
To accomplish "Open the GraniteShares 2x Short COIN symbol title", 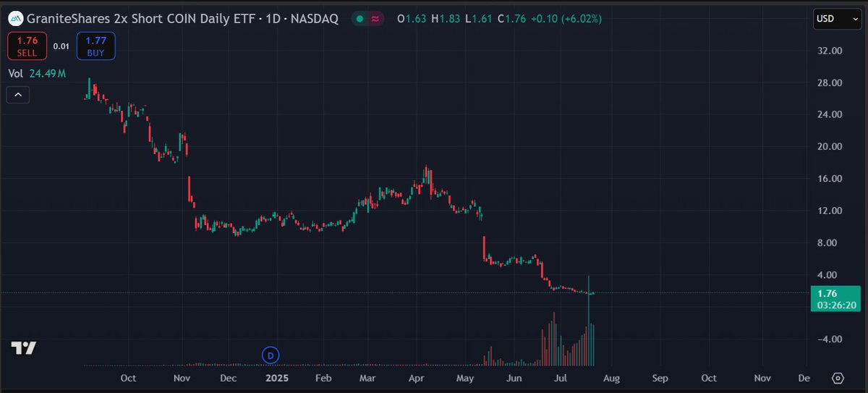I will 184,19.
